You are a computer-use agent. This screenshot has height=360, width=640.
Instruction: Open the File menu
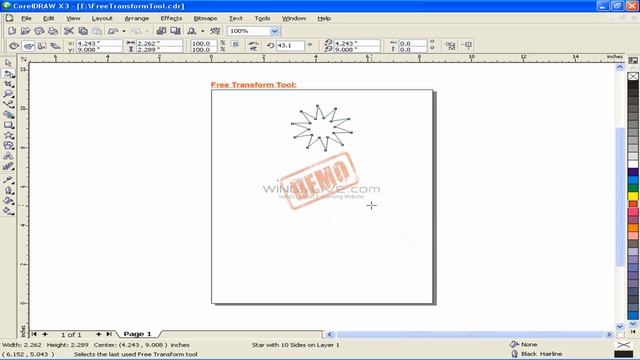pyautogui.click(x=26, y=18)
